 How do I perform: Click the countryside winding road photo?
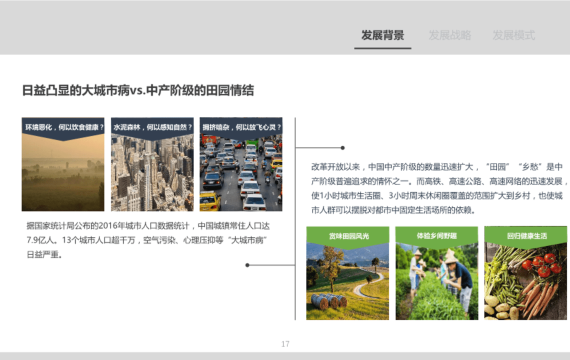[x=348, y=273]
